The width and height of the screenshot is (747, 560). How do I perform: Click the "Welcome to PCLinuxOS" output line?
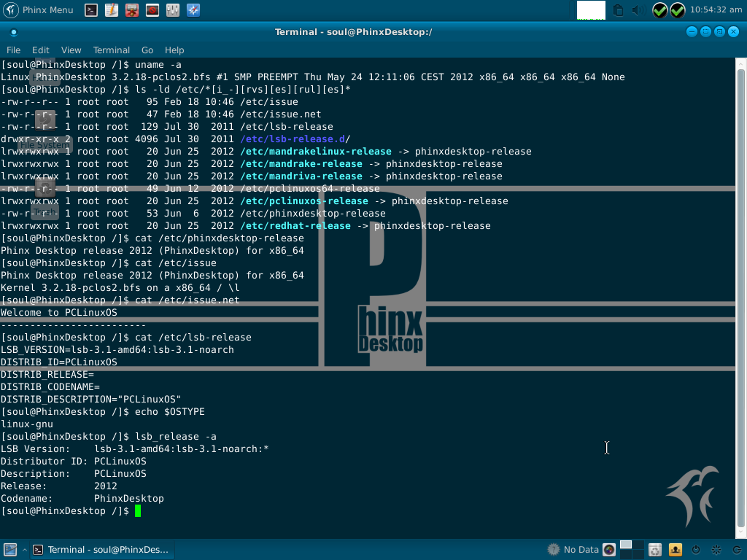[58, 312]
